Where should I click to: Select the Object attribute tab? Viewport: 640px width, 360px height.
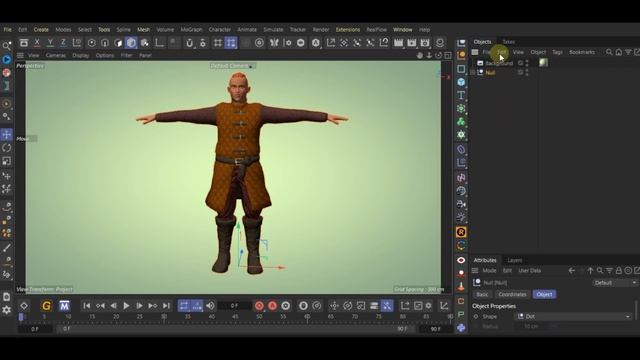click(544, 294)
